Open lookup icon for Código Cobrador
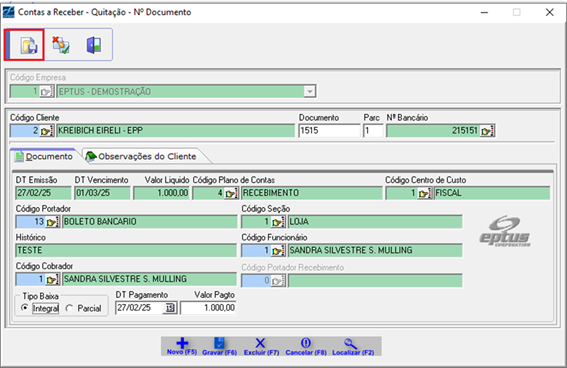Image resolution: width=567 pixels, height=368 pixels. click(52, 279)
